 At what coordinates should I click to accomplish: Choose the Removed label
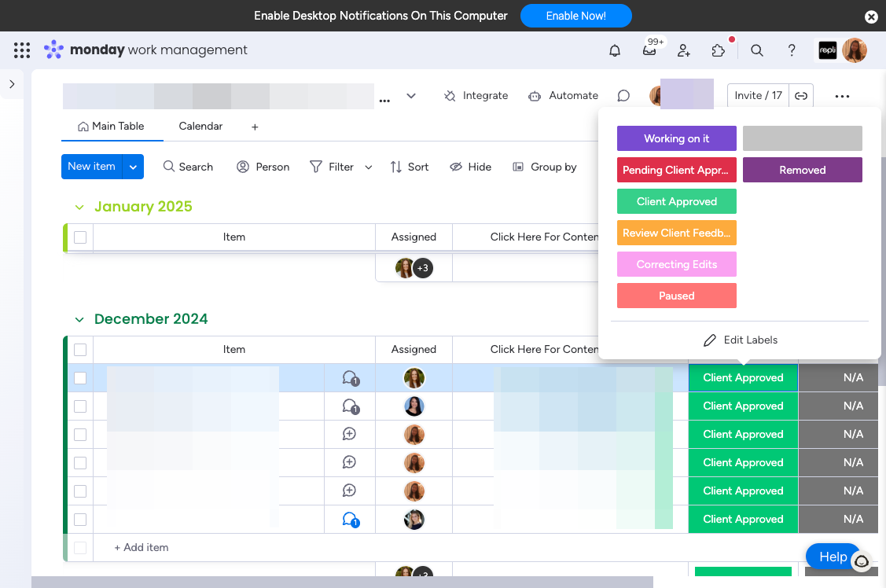(803, 170)
